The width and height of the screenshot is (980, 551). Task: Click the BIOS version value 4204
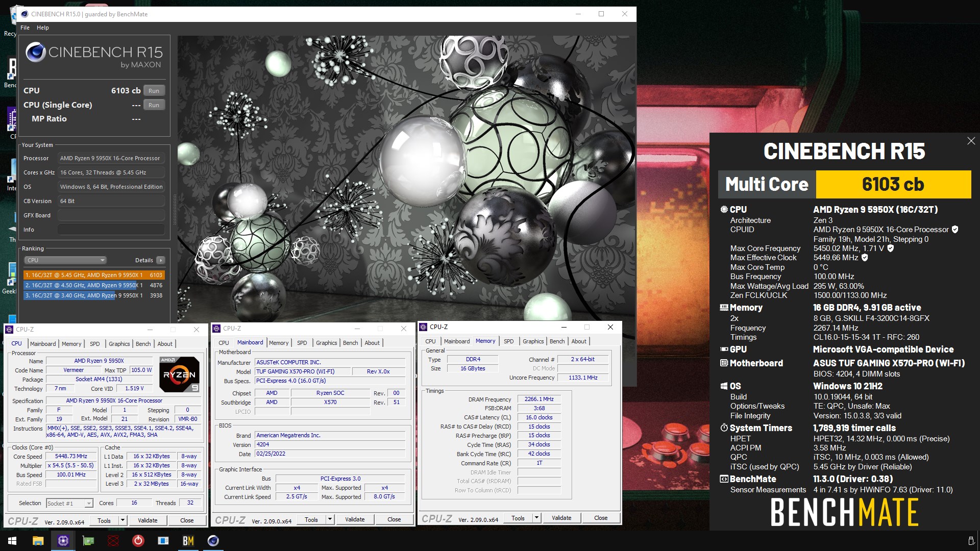(330, 444)
